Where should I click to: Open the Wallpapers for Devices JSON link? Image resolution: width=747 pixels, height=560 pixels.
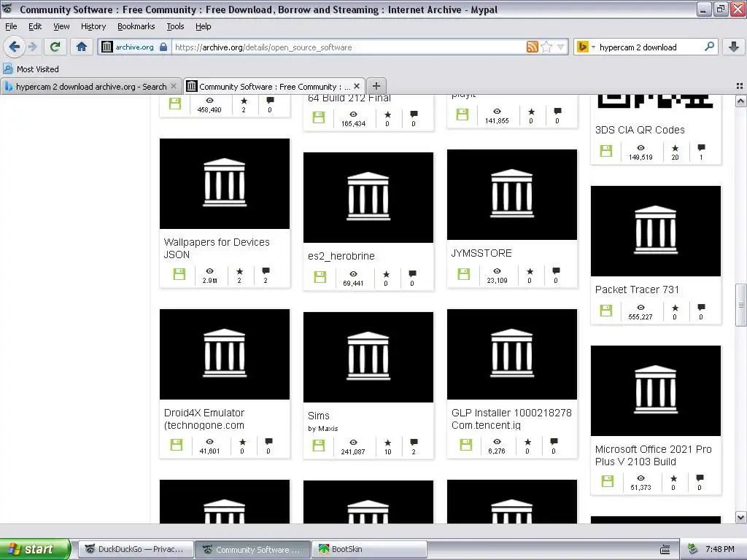(217, 248)
